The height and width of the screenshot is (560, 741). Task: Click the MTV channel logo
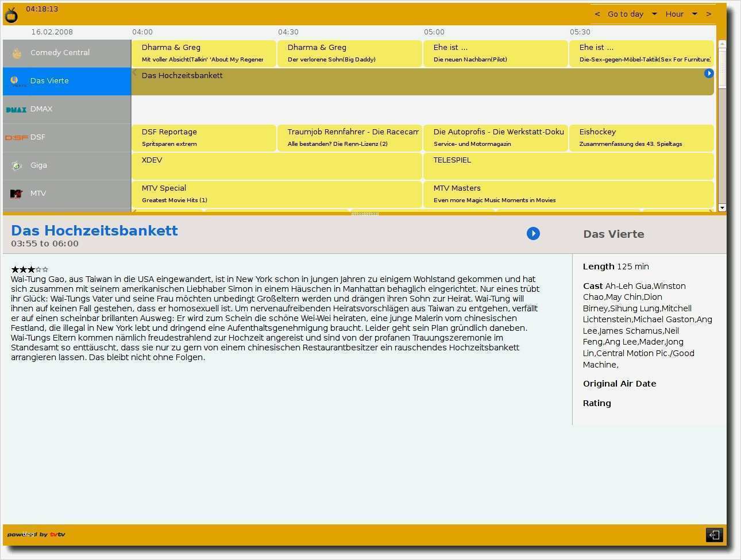coord(17,194)
